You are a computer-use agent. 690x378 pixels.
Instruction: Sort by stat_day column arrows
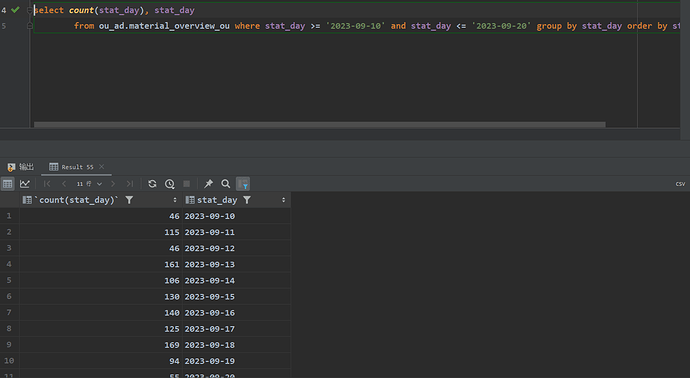[x=283, y=200]
